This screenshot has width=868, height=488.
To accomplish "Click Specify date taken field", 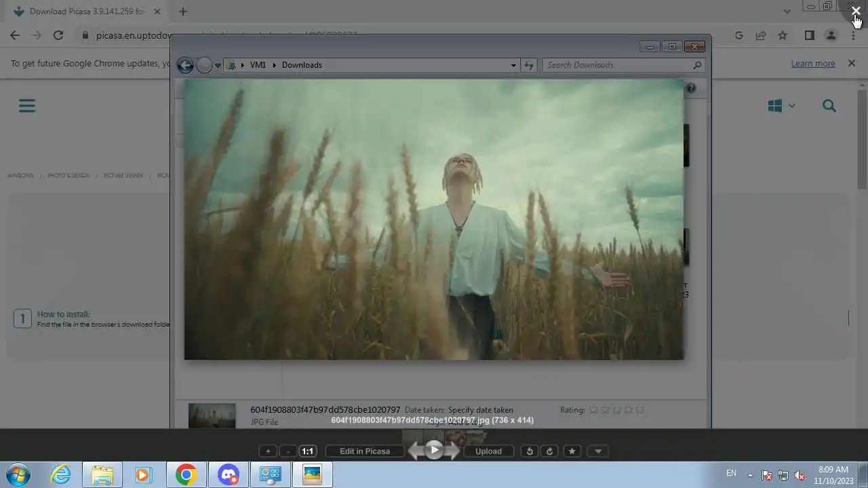I will (x=480, y=410).
